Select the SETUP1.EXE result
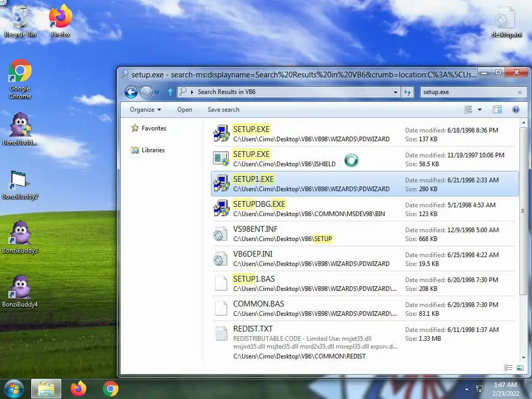 point(365,183)
